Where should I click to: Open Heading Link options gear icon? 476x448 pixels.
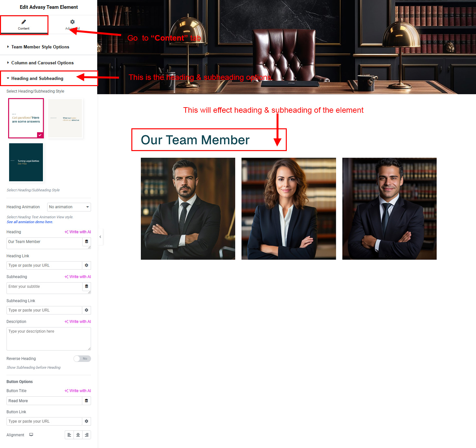86,265
